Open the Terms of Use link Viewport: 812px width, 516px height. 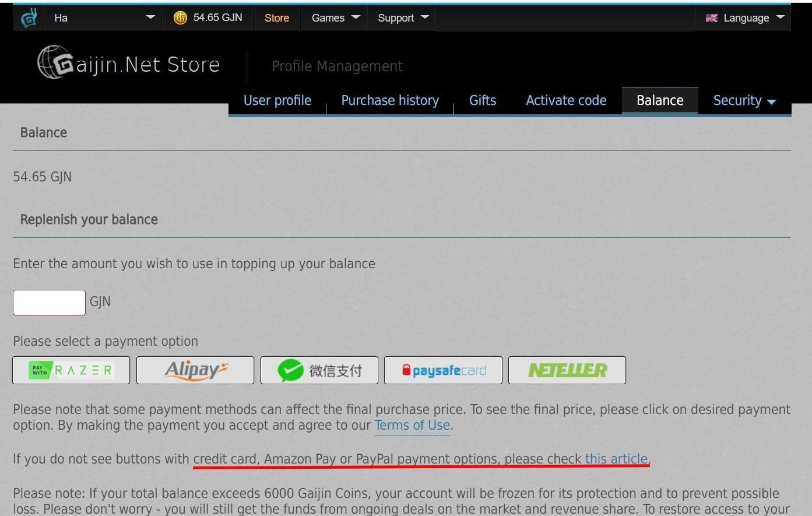coord(412,426)
